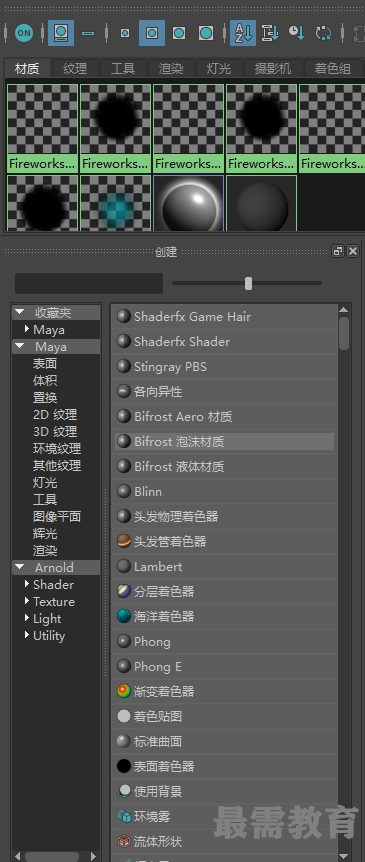Expand the Arnold Light node

(27, 618)
